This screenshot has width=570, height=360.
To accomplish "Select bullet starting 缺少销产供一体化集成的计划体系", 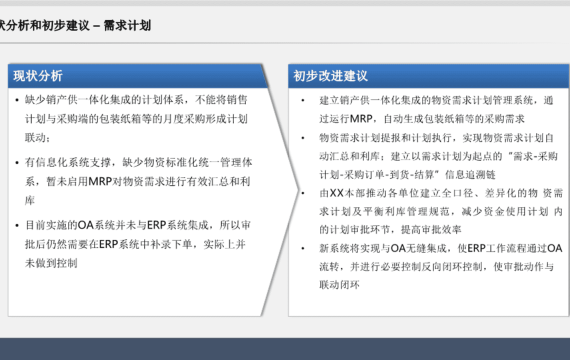I will (x=136, y=119).
